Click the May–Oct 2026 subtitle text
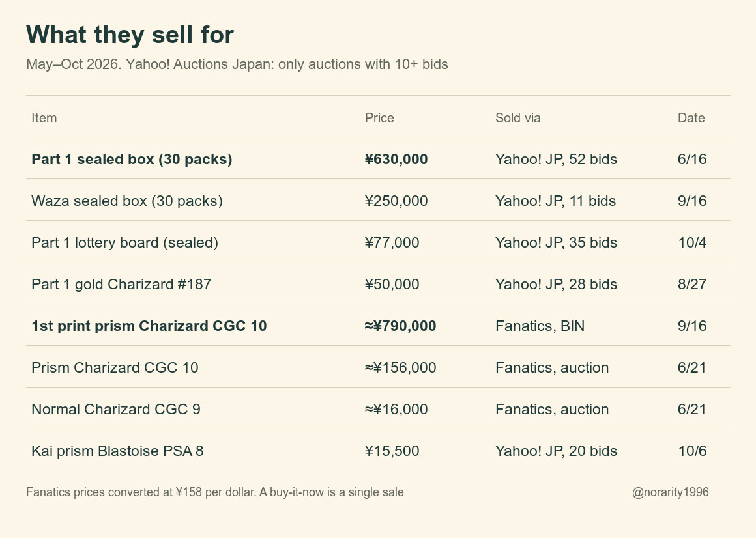 pos(237,64)
